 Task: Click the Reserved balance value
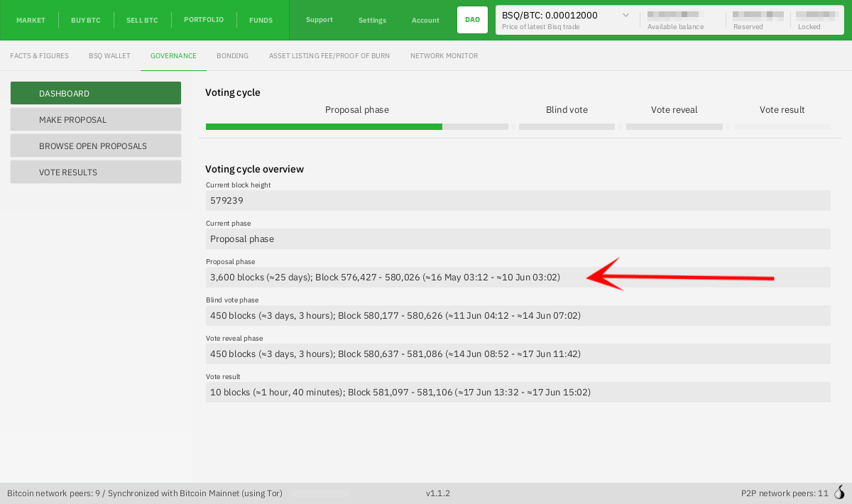[x=758, y=15]
